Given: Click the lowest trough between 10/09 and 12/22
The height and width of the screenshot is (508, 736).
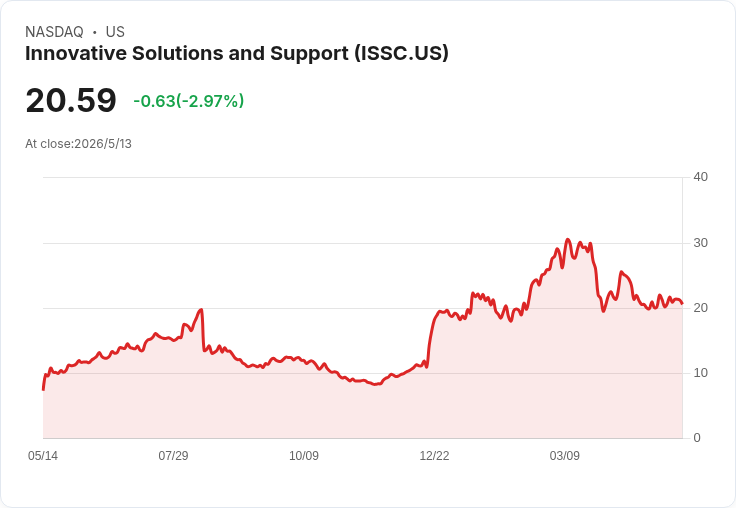Looking at the screenshot, I should pyautogui.click(x=375, y=385).
